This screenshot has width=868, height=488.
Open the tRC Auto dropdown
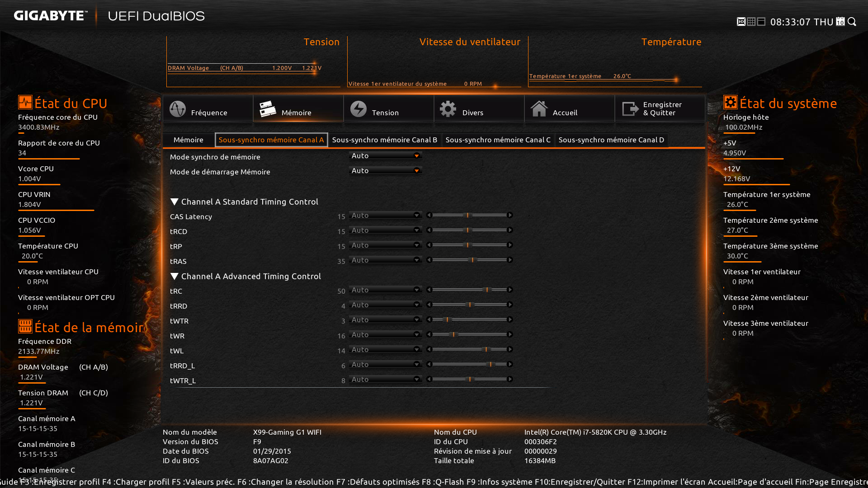coord(385,290)
